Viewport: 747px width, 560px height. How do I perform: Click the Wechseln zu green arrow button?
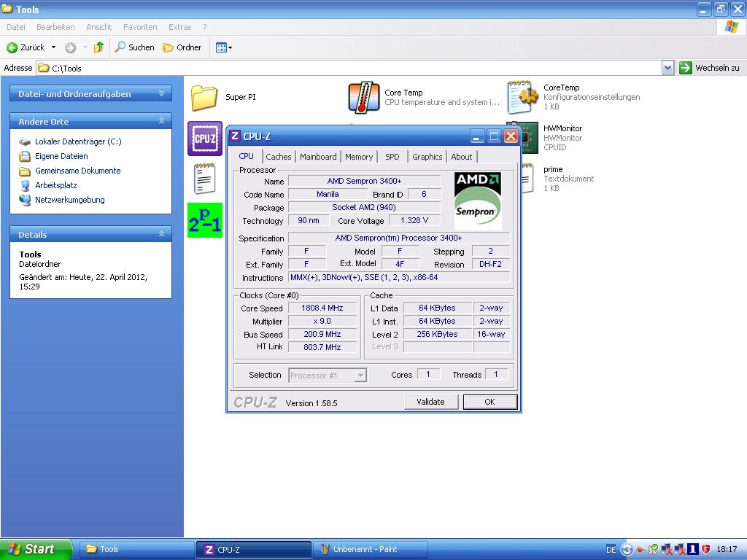click(686, 68)
